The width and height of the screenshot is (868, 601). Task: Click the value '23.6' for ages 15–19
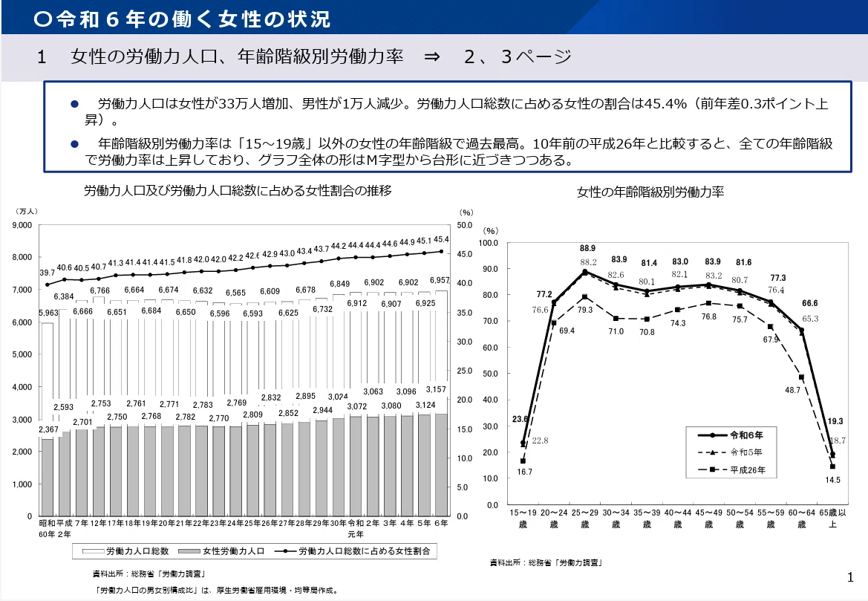(521, 419)
